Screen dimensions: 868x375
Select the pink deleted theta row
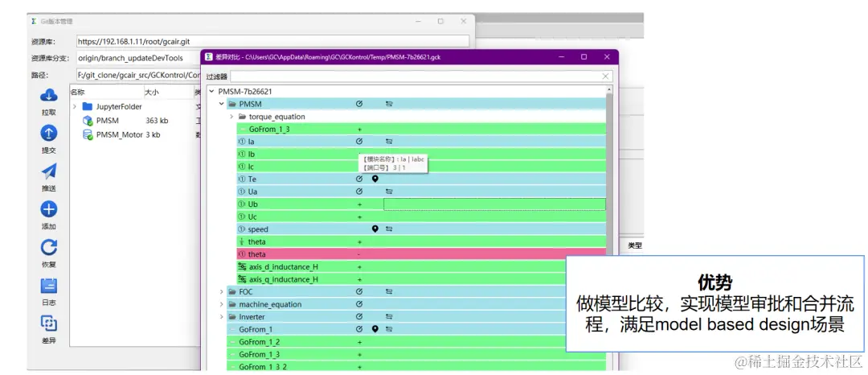[421, 254]
